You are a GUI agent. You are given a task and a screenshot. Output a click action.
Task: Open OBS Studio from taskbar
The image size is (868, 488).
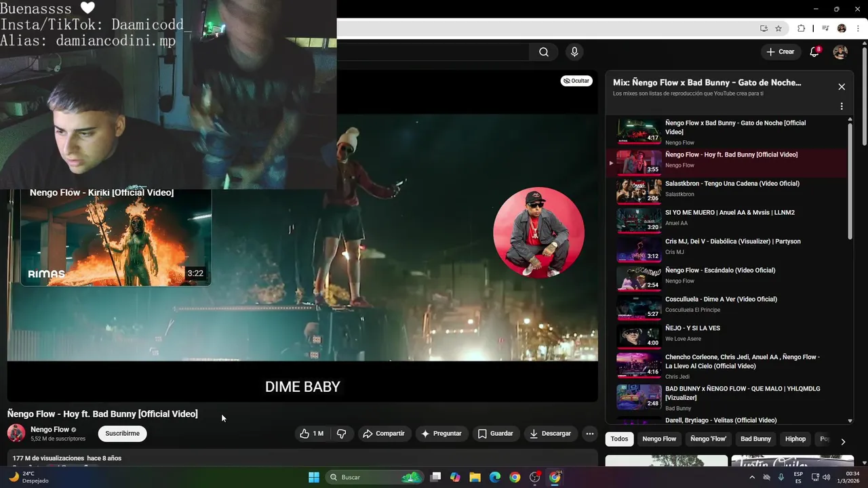pyautogui.click(x=535, y=477)
